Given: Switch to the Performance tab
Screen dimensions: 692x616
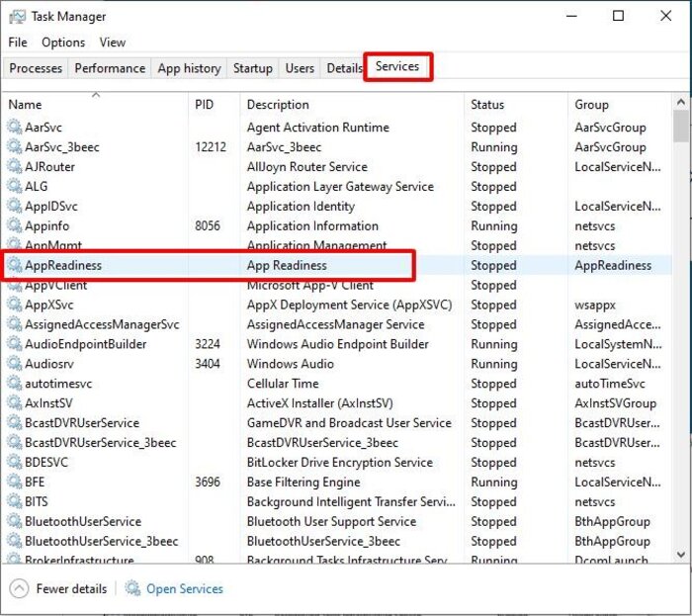Looking at the screenshot, I should pyautogui.click(x=110, y=68).
